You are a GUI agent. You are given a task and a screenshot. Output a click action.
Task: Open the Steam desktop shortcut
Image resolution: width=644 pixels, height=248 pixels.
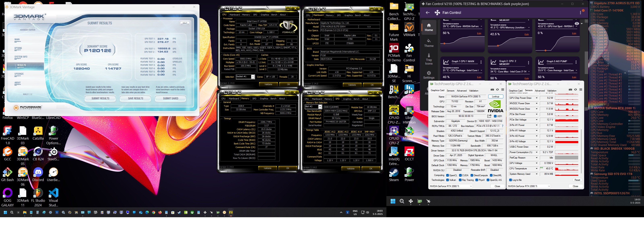(x=394, y=175)
